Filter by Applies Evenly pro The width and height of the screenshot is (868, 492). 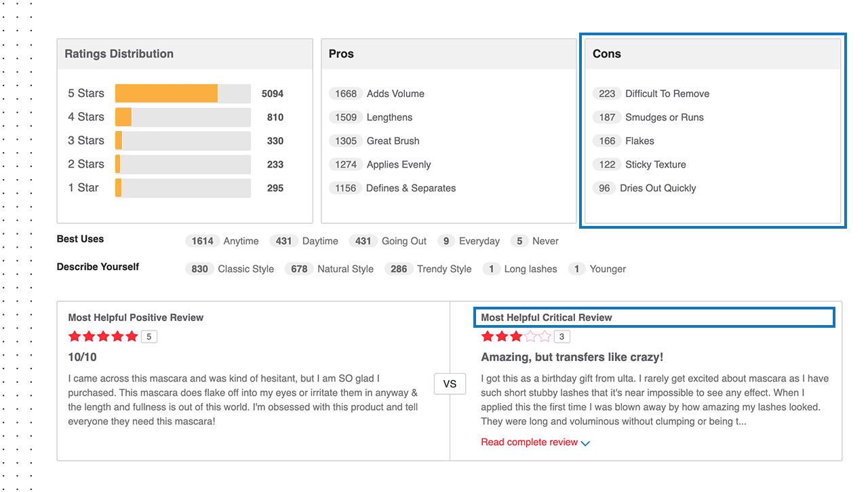[380, 165]
